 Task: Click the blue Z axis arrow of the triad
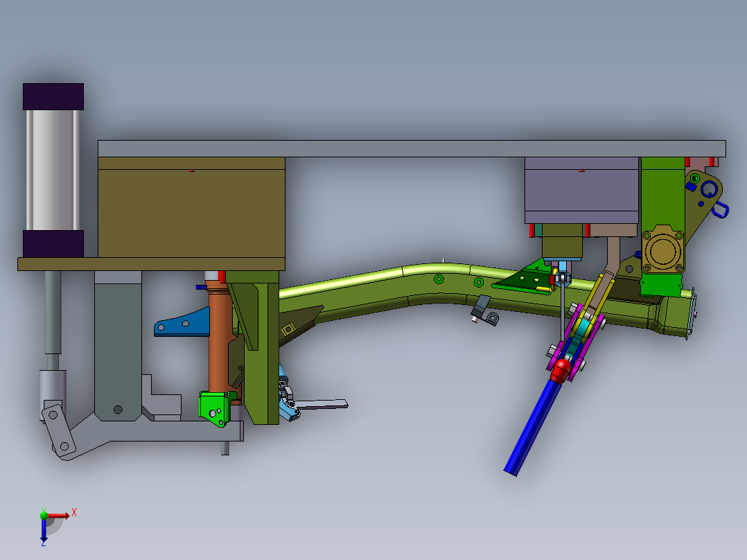tap(44, 530)
